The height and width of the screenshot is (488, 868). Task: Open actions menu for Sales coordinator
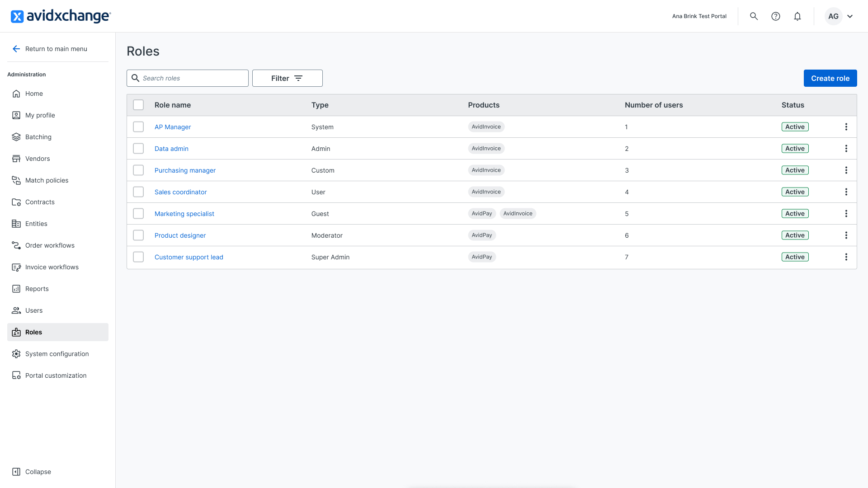(846, 192)
